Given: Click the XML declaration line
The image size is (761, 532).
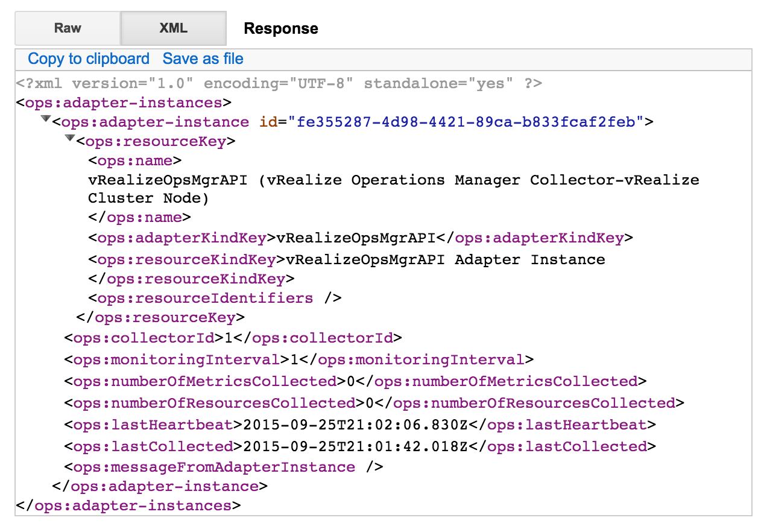Looking at the screenshot, I should (x=279, y=83).
